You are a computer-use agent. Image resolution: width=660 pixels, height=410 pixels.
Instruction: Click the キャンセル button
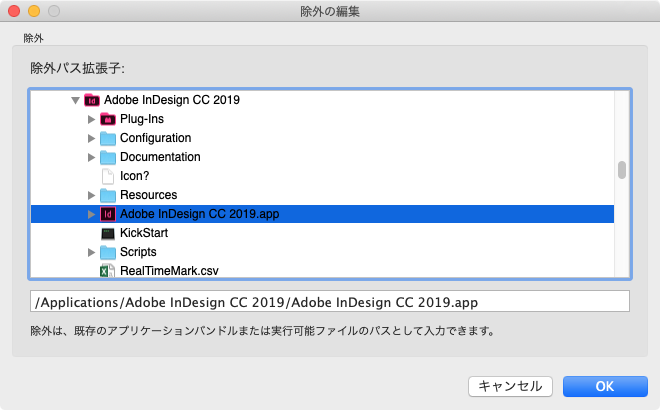coord(510,386)
